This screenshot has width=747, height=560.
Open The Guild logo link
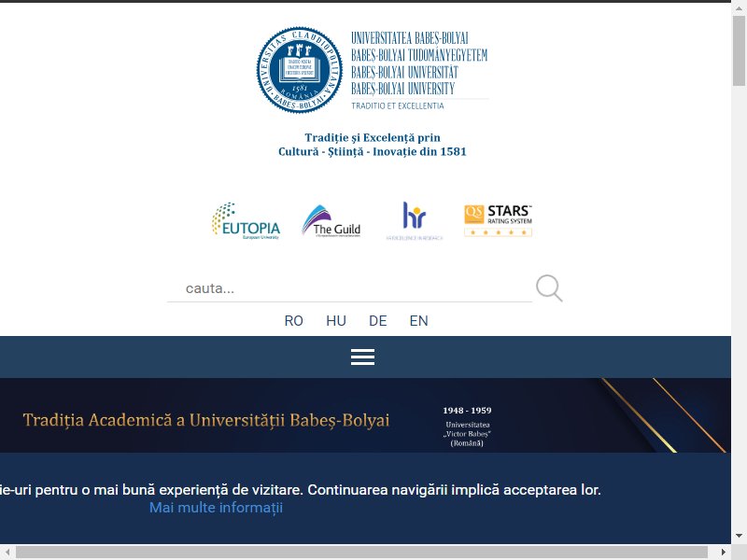click(331, 221)
